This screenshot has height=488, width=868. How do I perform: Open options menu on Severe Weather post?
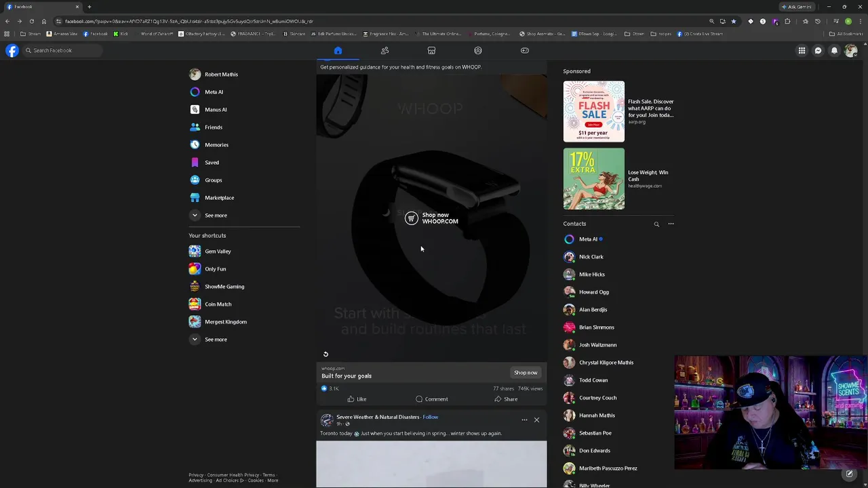pyautogui.click(x=524, y=420)
